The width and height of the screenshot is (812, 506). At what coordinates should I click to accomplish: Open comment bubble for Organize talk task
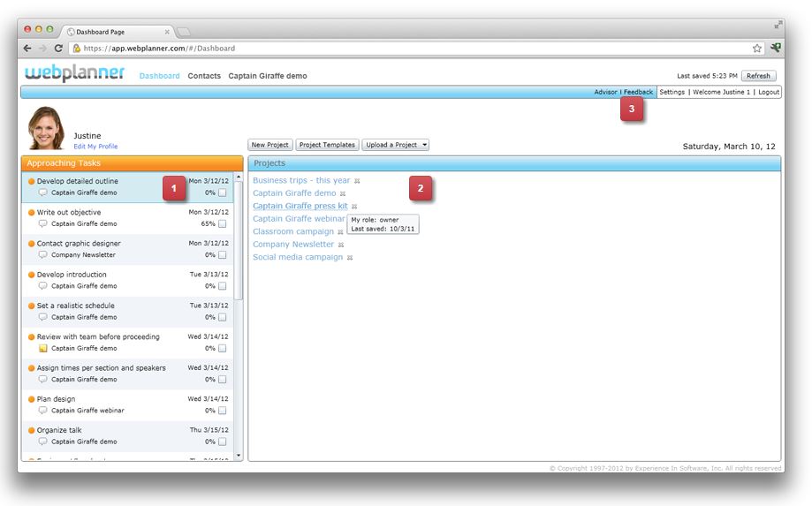43,442
